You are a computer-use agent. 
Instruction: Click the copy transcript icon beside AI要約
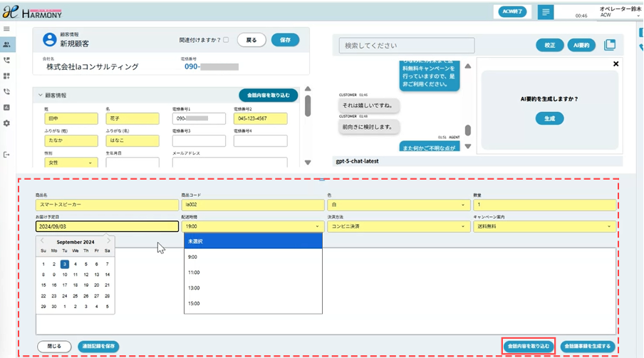[610, 45]
